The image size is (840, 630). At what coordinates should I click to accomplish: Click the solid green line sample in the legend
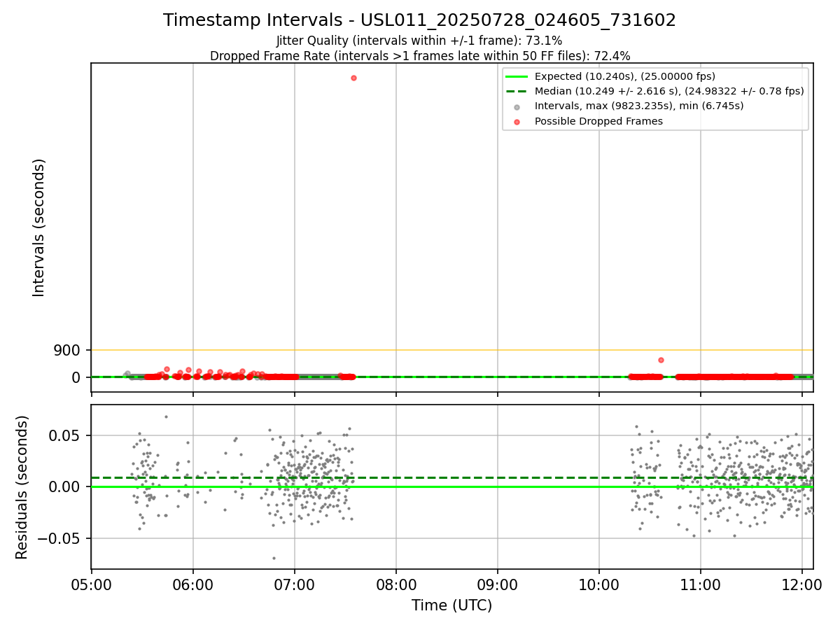point(517,76)
